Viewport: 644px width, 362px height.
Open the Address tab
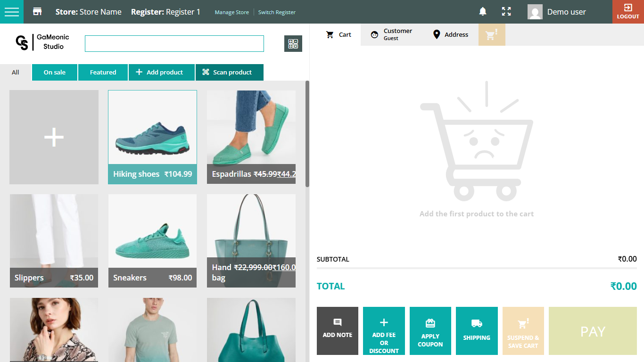[451, 35]
